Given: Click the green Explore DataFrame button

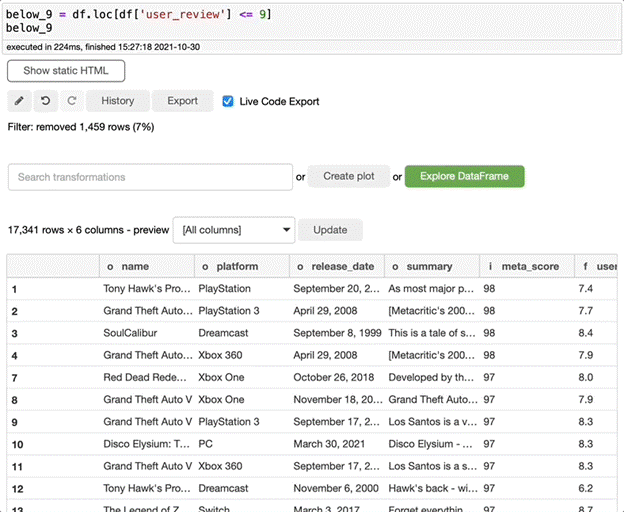Looking at the screenshot, I should (x=464, y=177).
